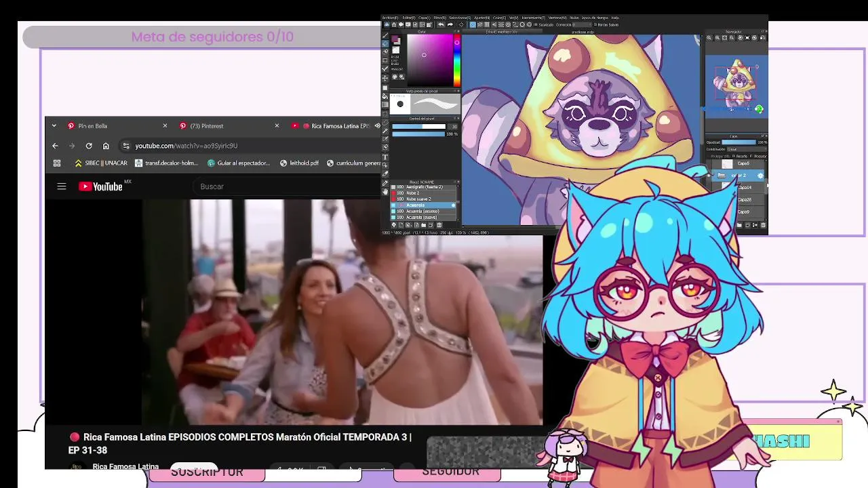Select the Hand pan tool
This screenshot has height=488, width=868.
click(385, 192)
